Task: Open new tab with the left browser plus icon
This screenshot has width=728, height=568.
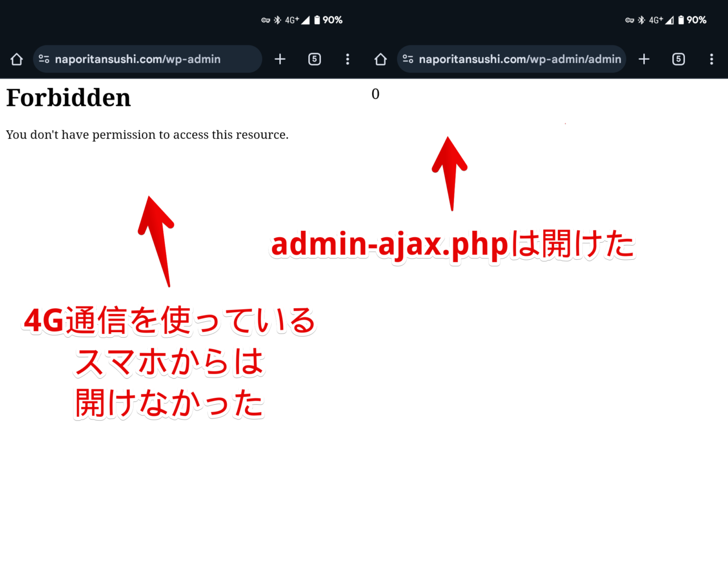Action: (280, 59)
